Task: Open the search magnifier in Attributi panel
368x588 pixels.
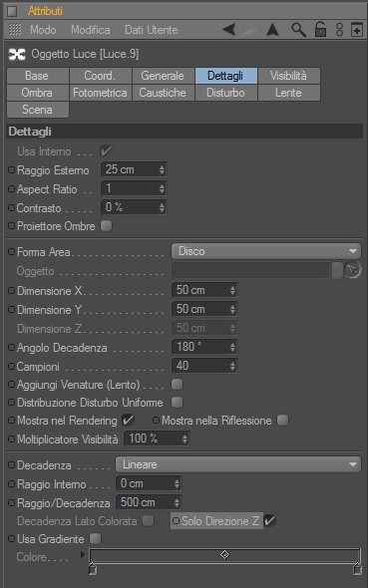Action: pos(298,30)
